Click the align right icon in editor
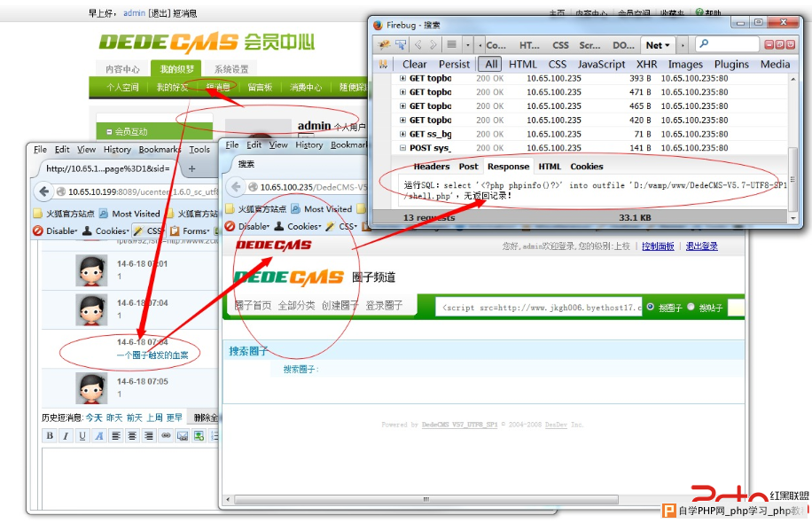Image resolution: width=812 pixels, height=523 pixels. [x=149, y=436]
